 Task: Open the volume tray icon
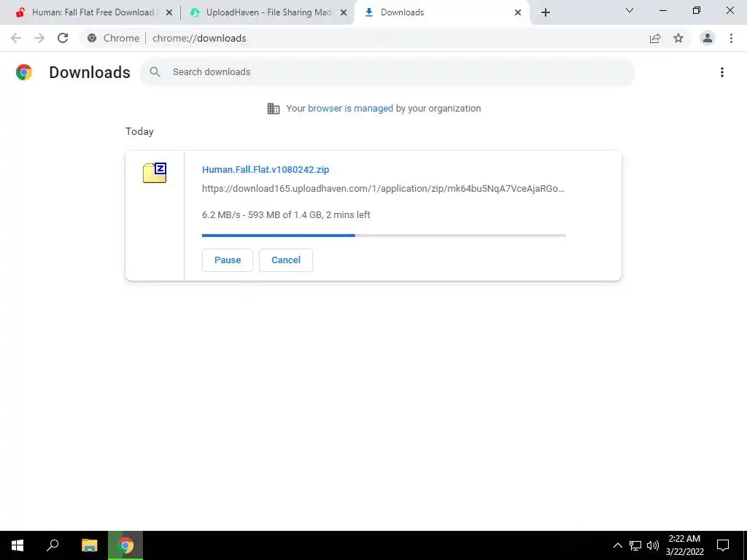[x=653, y=545]
